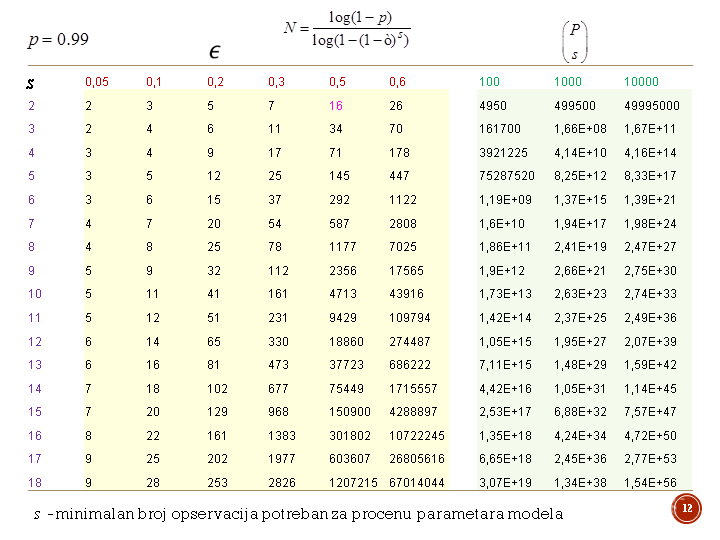Viewport: 720px width, 540px height.
Task: Click the cell showing 7025
Action: [403, 247]
